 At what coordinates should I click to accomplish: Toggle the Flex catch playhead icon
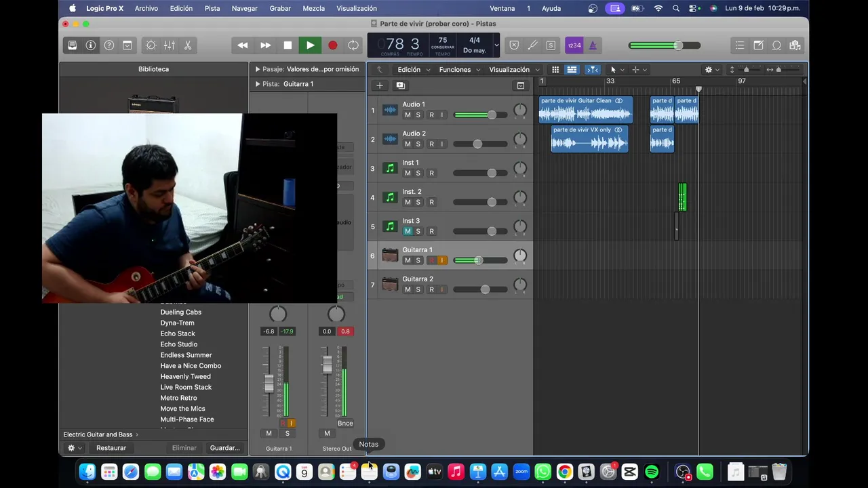pos(593,69)
